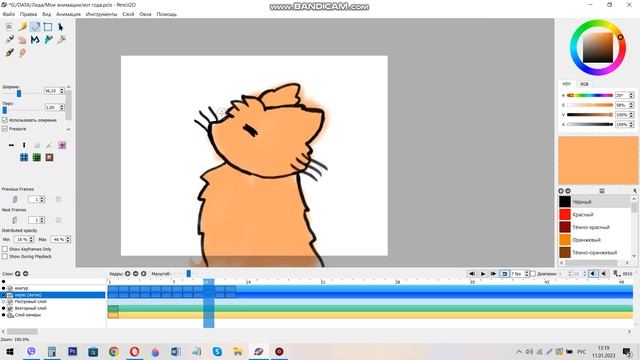Jump to the previous frame
Image resolution: width=640 pixels, height=360 pixels.
click(472, 274)
